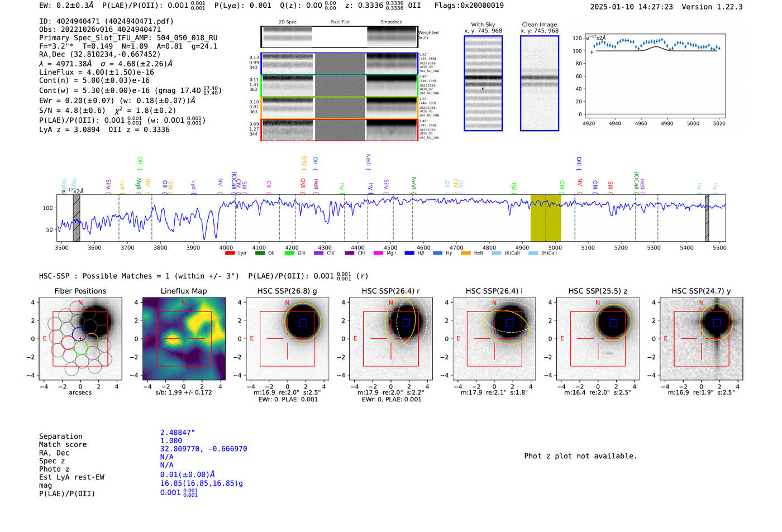The image size is (782, 532).
Task: Click the red Lyα legend swatch
Action: coord(230,253)
